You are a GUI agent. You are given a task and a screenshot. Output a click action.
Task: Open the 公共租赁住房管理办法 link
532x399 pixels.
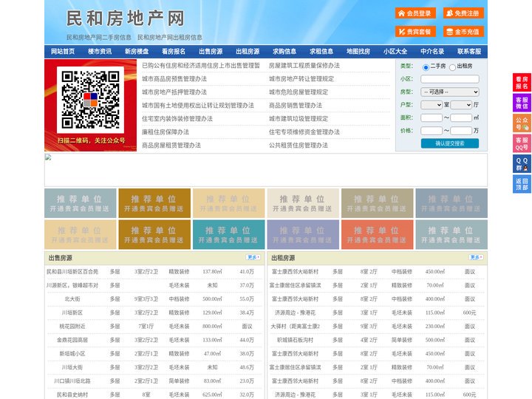click(x=299, y=146)
